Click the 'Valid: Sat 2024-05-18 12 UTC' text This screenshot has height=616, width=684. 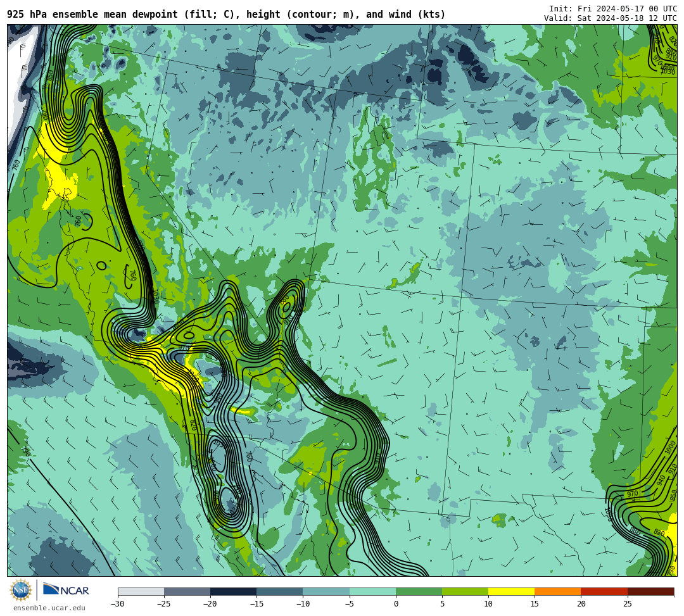611,18
